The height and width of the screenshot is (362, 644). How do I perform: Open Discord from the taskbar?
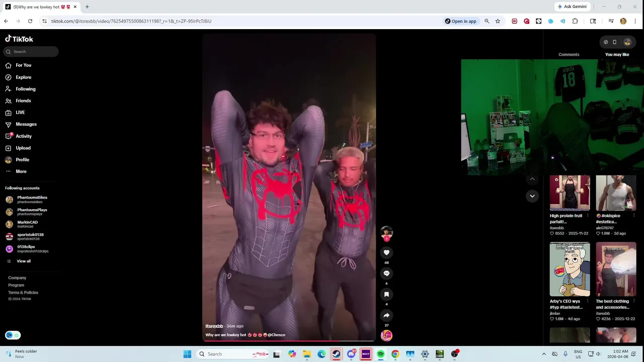pyautogui.click(x=351, y=354)
